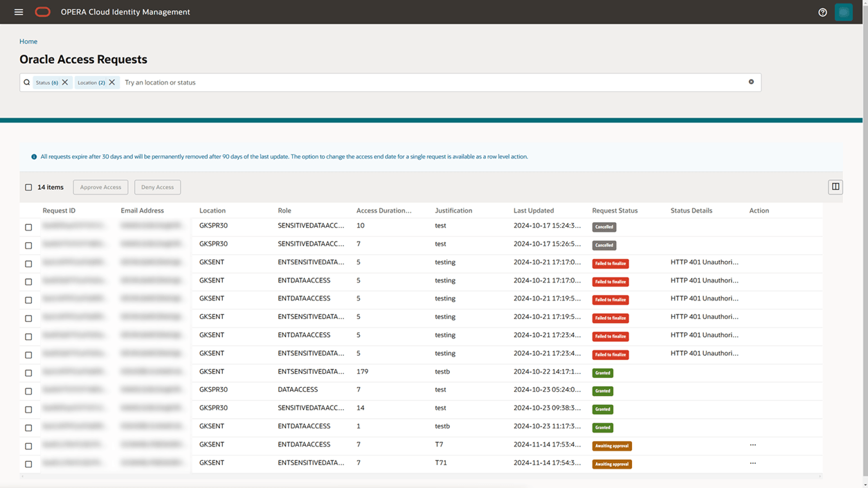Image resolution: width=868 pixels, height=488 pixels.
Task: Check the row updated 2024-10-17 15:26
Action: [x=28, y=245]
